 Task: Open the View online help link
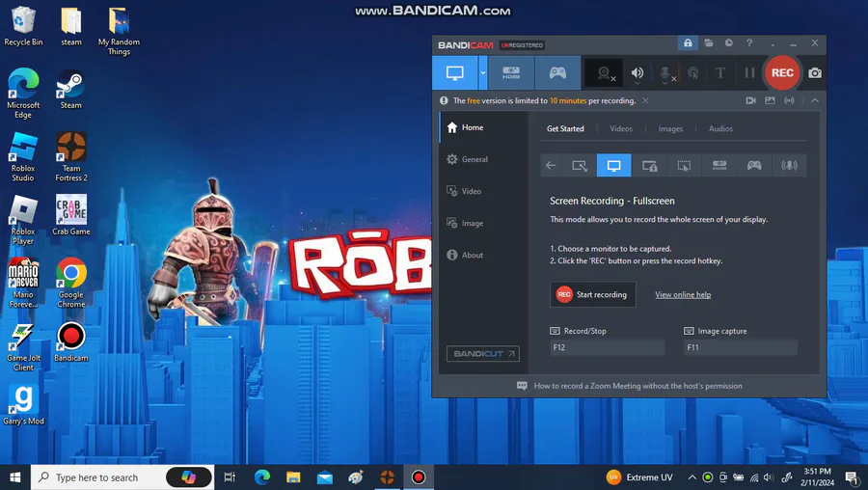pos(683,294)
